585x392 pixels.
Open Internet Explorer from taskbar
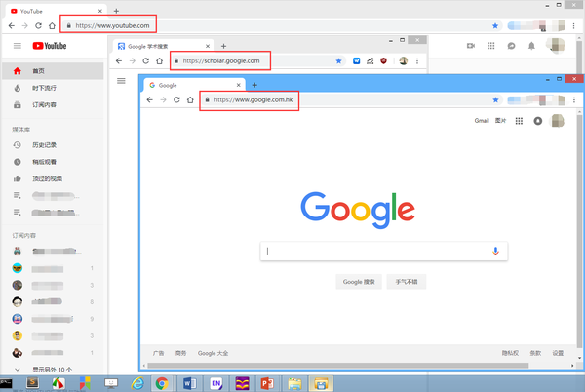point(137,383)
